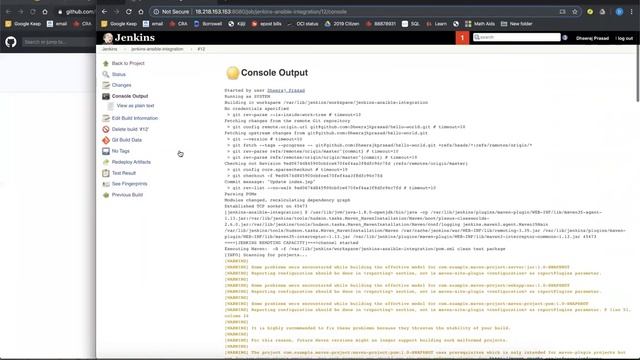This screenshot has height=360, width=640.
Task: Click the Jenkins search box
Action: [516, 37]
